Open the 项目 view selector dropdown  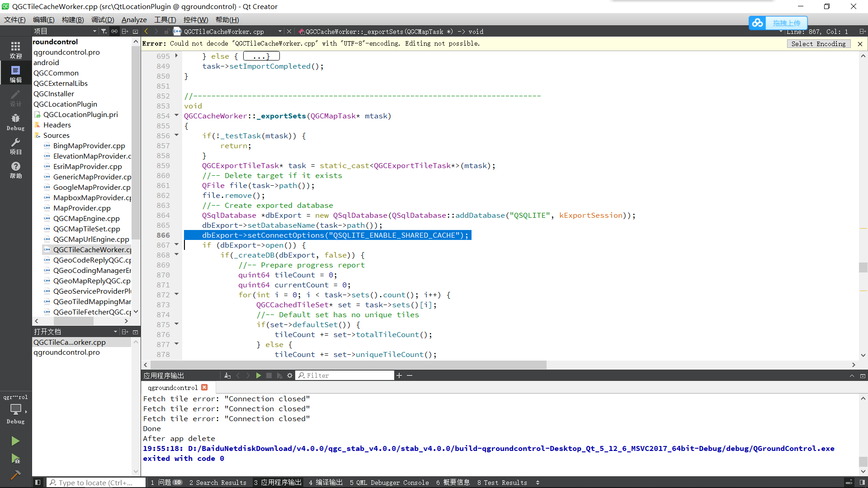pyautogui.click(x=66, y=31)
